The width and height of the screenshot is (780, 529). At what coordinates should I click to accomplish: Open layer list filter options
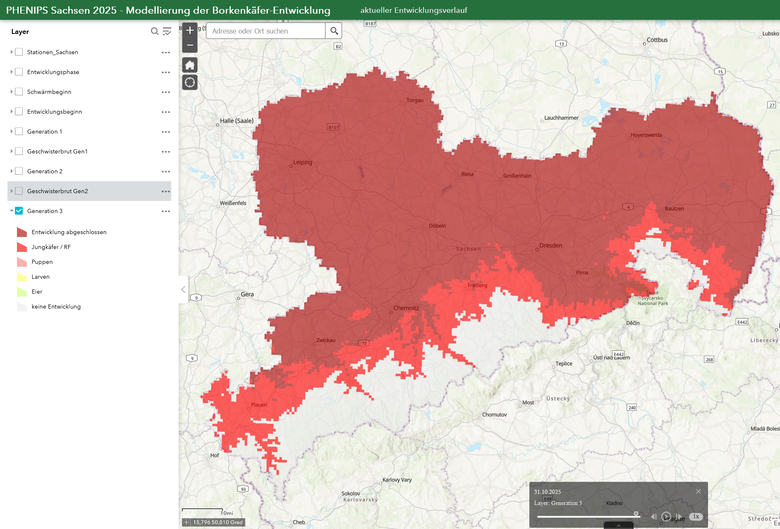[x=167, y=31]
